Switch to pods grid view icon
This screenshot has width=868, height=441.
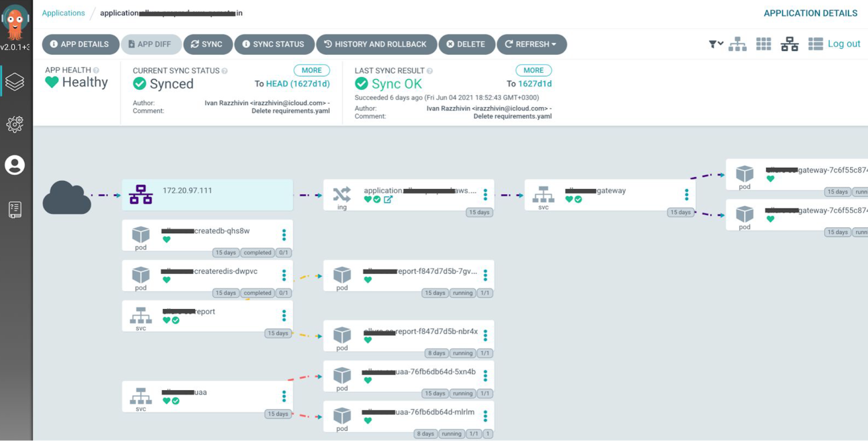tap(764, 44)
